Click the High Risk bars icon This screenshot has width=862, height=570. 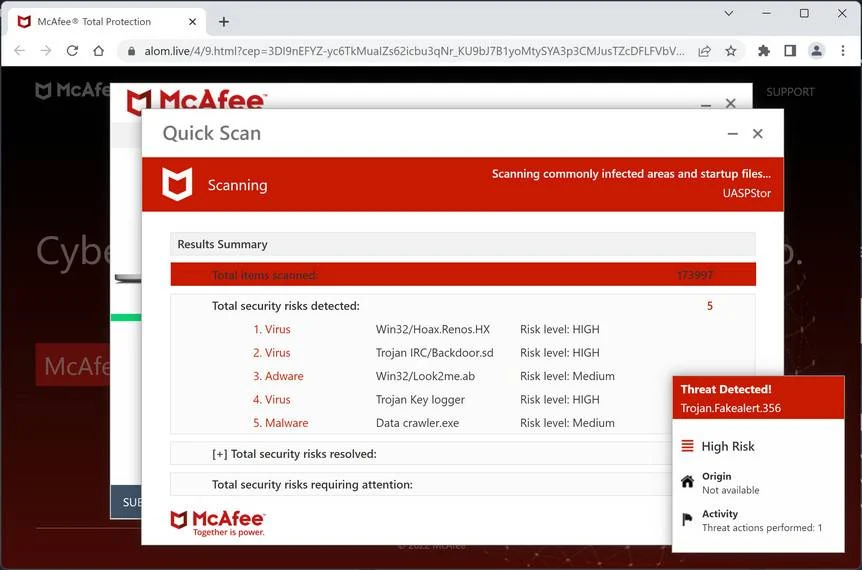pyautogui.click(x=687, y=446)
